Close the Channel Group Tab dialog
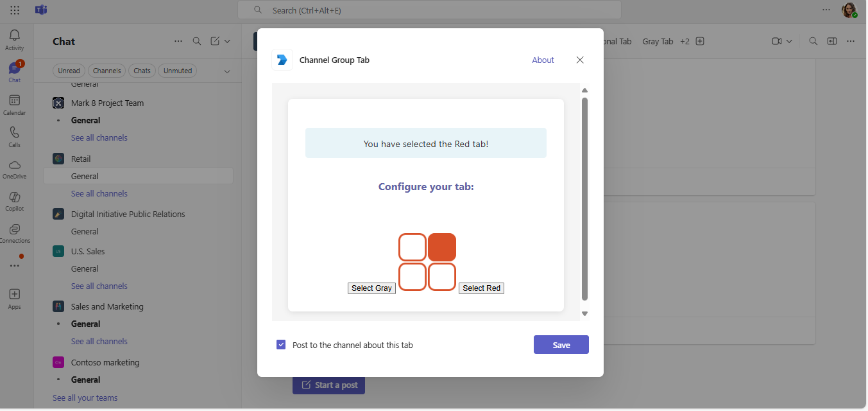 click(x=580, y=60)
